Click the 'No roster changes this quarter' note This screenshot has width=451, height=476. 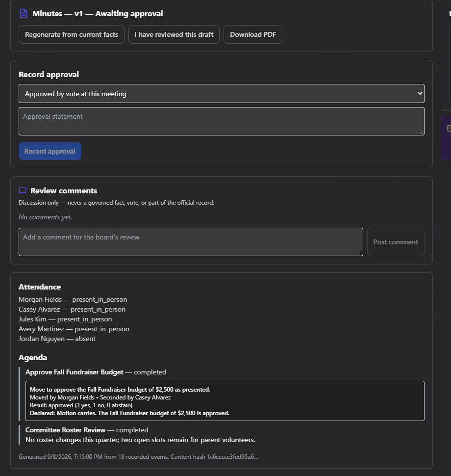click(140, 440)
